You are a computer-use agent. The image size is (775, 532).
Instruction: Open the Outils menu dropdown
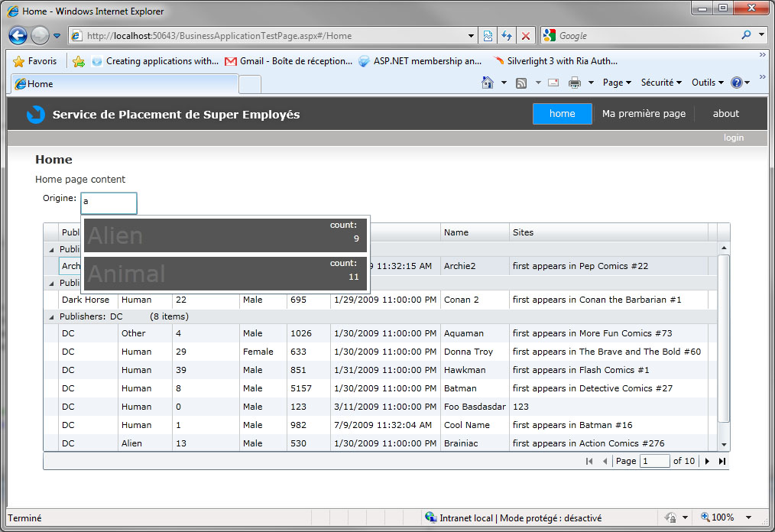pyautogui.click(x=708, y=83)
